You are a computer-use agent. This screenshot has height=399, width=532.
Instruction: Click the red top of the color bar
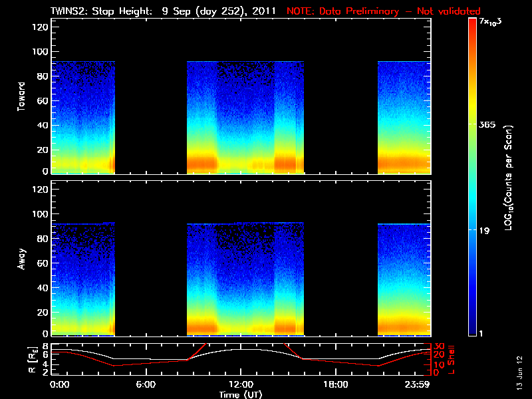tap(472, 23)
